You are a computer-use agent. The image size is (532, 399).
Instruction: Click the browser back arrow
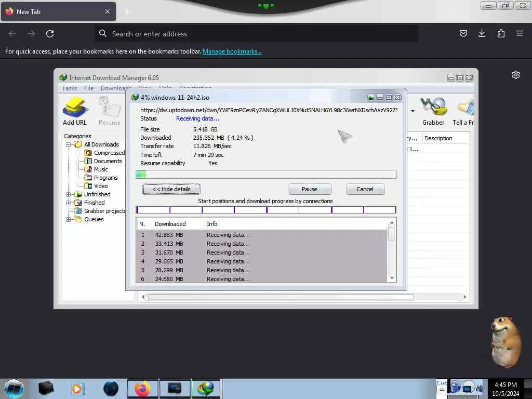coord(12,34)
